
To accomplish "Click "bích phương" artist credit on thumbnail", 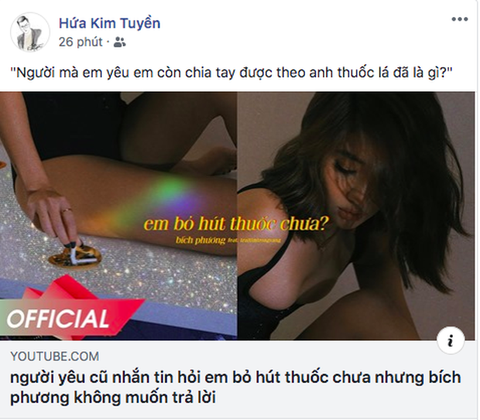I will [200, 240].
